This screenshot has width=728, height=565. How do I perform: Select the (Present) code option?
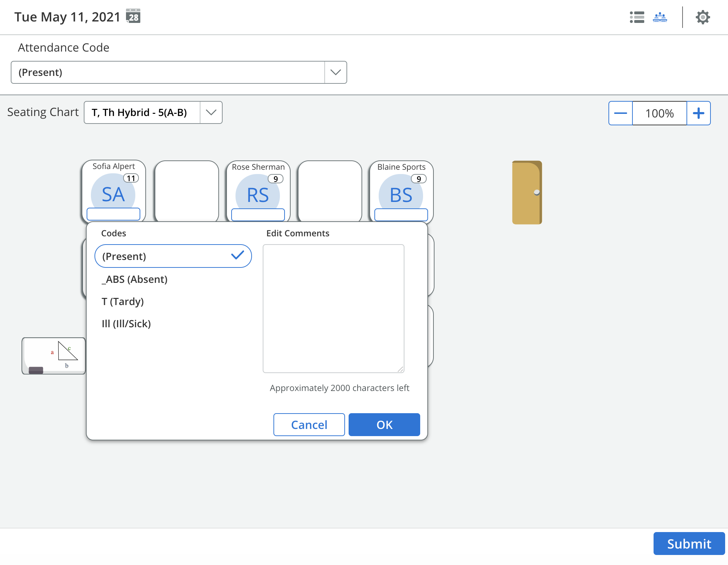(x=173, y=256)
